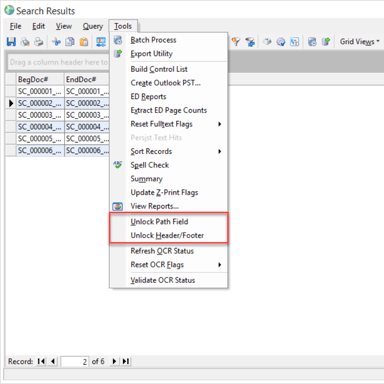The width and height of the screenshot is (384, 384).
Task: Click the printer icon in the toolbar
Action: (39, 42)
